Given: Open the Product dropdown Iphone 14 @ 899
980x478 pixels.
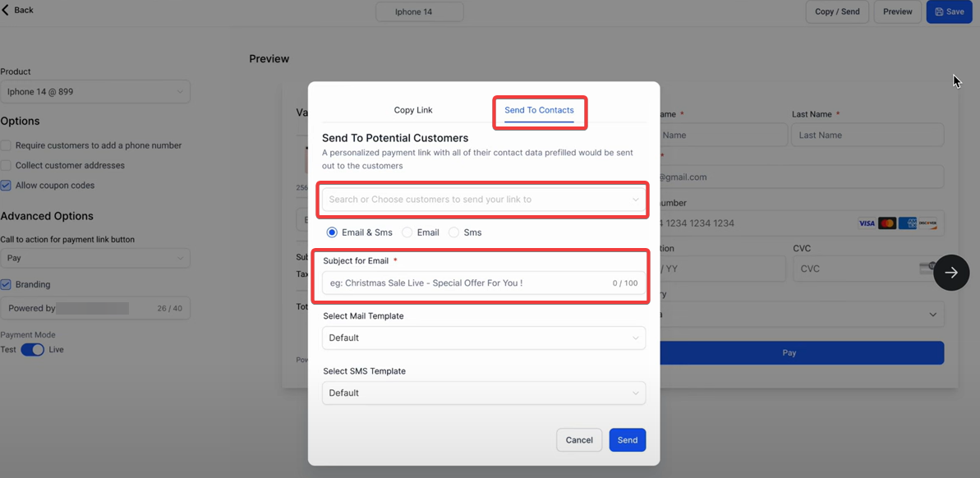Looking at the screenshot, I should pyautogui.click(x=94, y=92).
